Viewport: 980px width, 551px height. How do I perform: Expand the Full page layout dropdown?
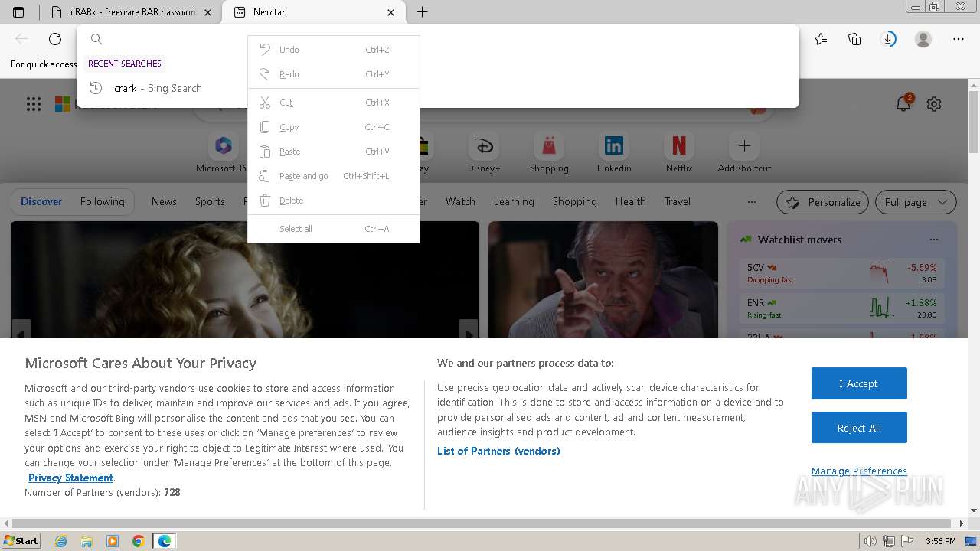pos(916,202)
